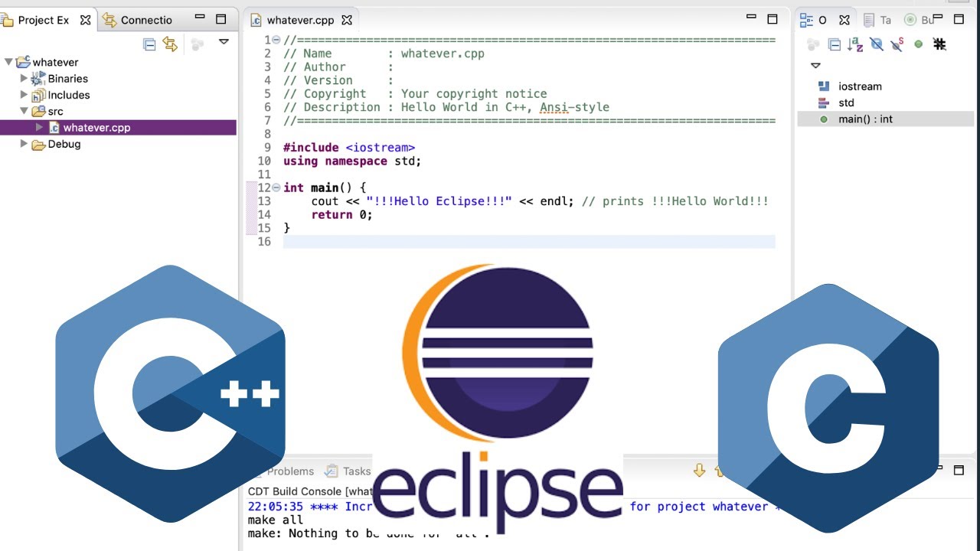Close the Project Explorer tab
Screen dimensions: 980x551
[x=86, y=20]
